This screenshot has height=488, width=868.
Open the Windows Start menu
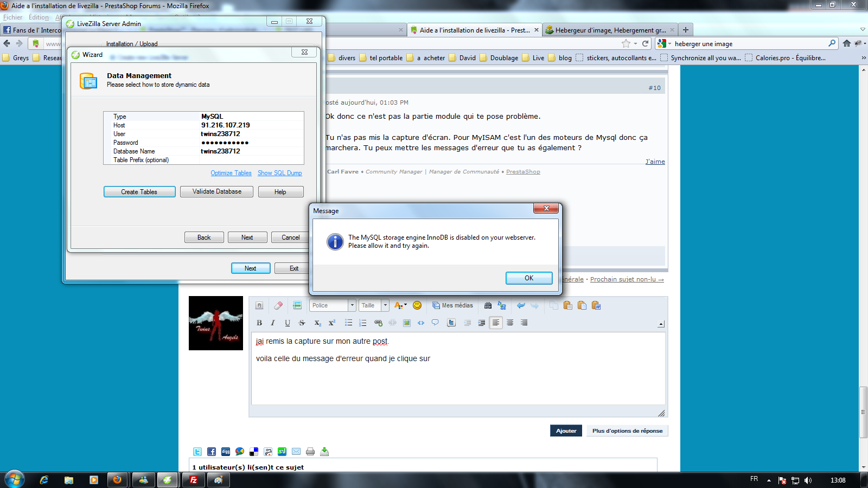[15, 479]
